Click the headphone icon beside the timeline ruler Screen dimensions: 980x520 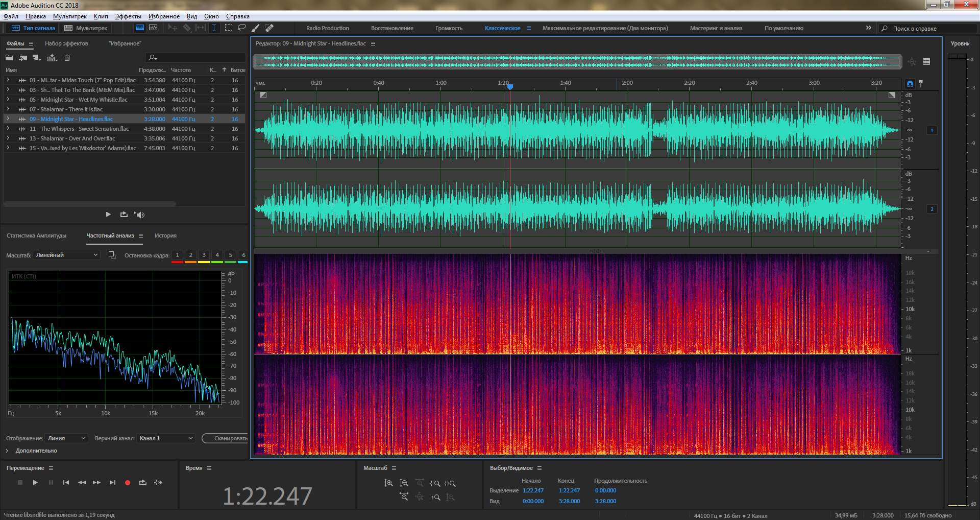910,84
